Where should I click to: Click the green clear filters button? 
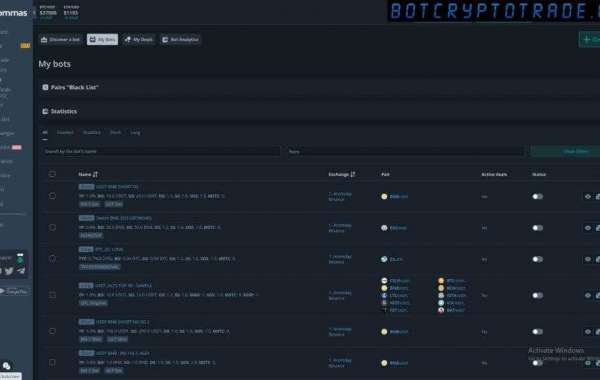tap(566, 151)
